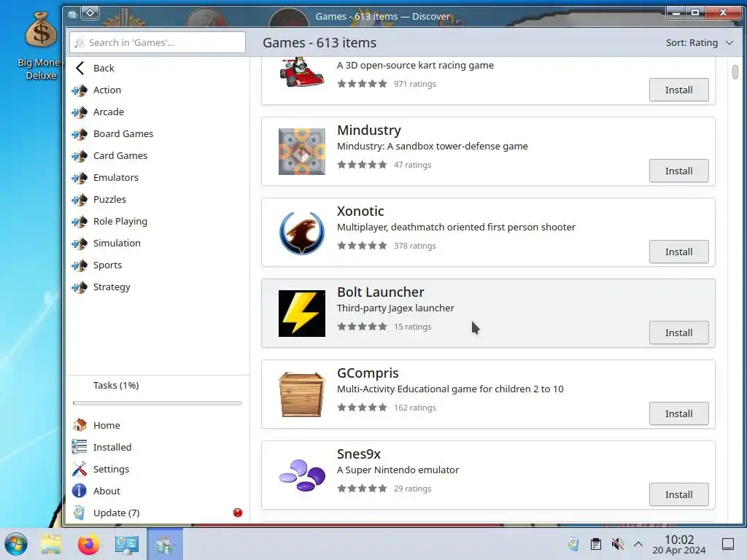Click the Tasks (1%) label

tap(116, 385)
